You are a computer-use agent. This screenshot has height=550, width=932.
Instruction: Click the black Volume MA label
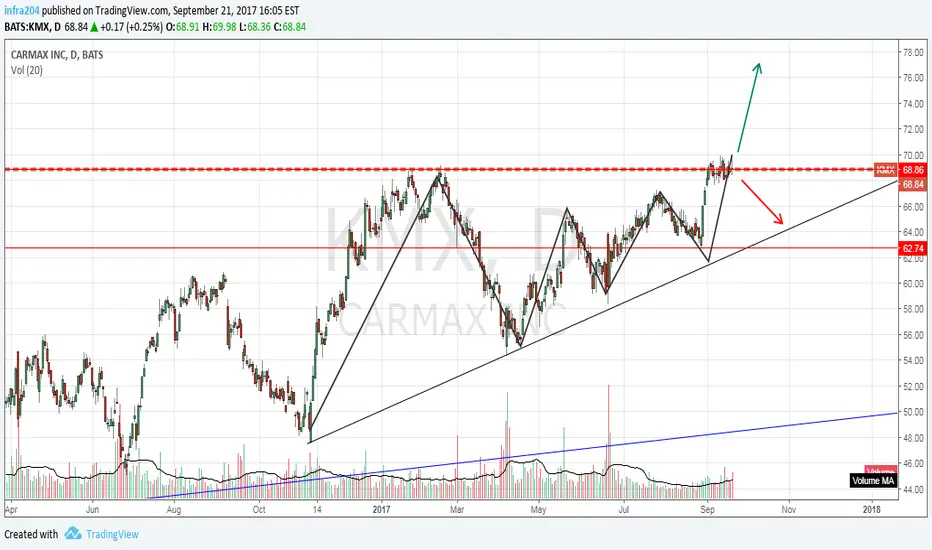873,480
